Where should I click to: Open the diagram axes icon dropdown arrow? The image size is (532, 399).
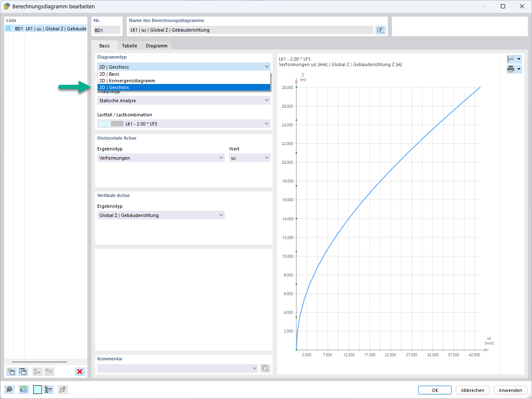(x=519, y=59)
